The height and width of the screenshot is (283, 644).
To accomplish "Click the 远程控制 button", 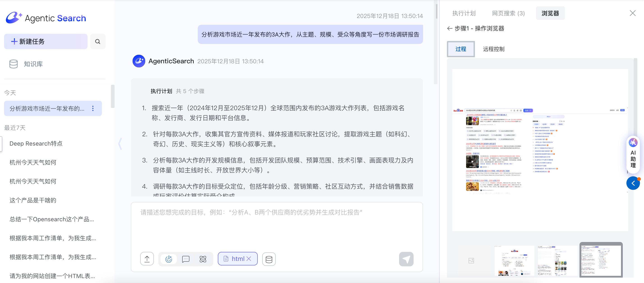I will pos(494,49).
